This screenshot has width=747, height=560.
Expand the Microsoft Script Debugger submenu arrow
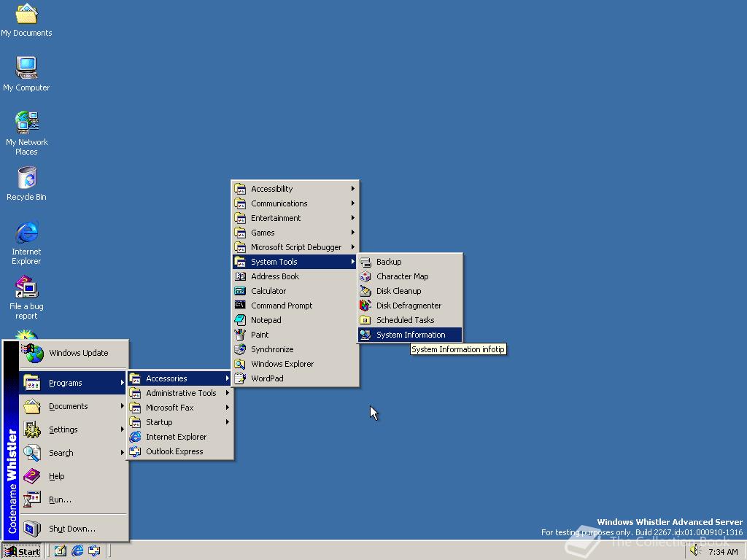(x=352, y=247)
